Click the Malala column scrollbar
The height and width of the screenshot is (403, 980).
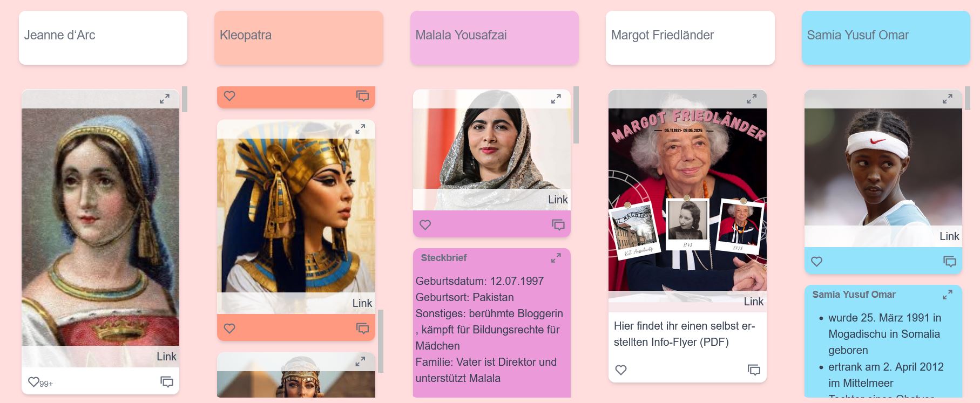576,115
